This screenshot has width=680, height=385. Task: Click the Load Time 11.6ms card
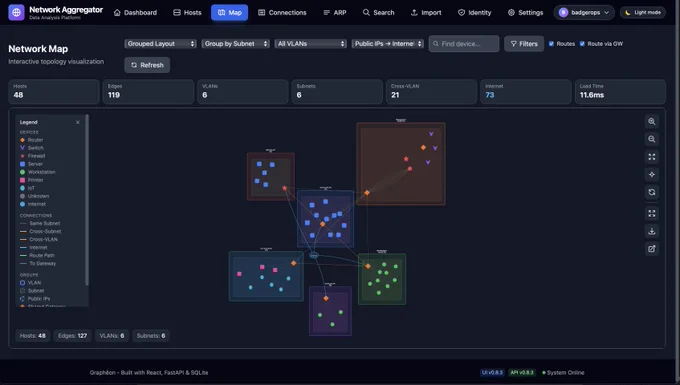(x=620, y=91)
